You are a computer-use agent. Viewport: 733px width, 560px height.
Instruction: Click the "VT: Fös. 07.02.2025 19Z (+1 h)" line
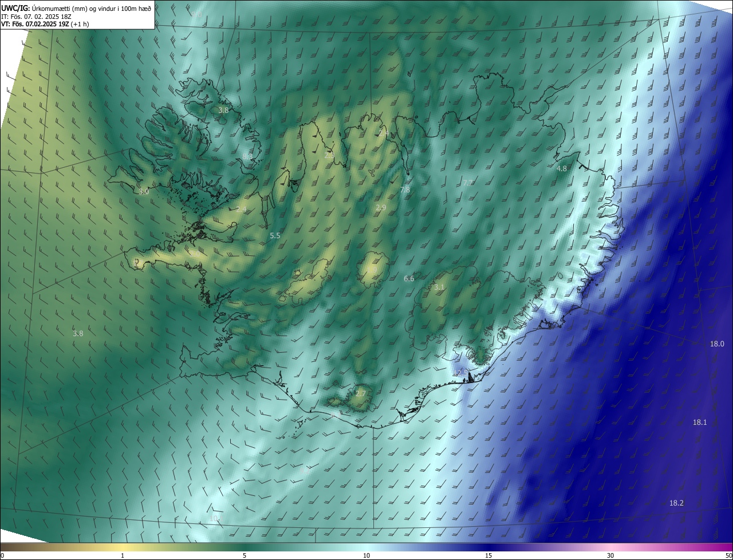tap(45, 24)
